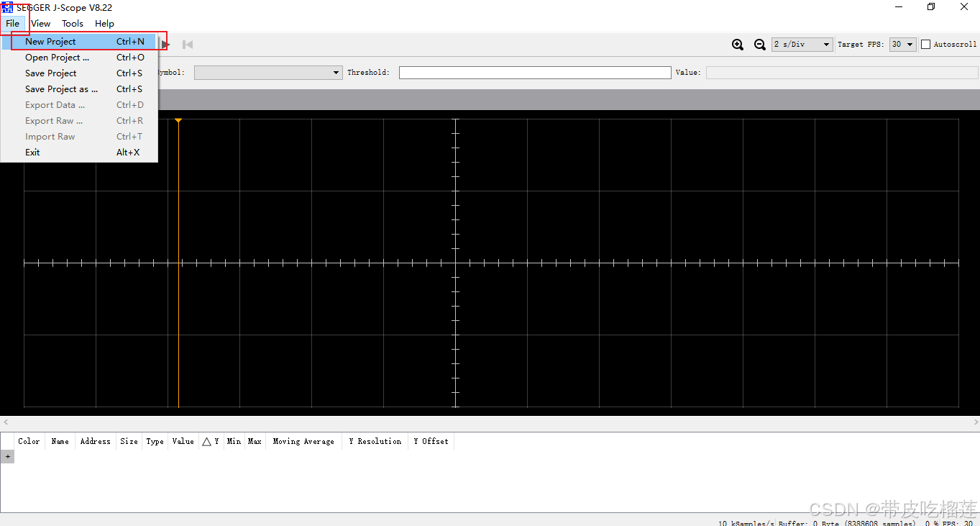
Task: Click the Moving Average column header
Action: click(x=303, y=442)
